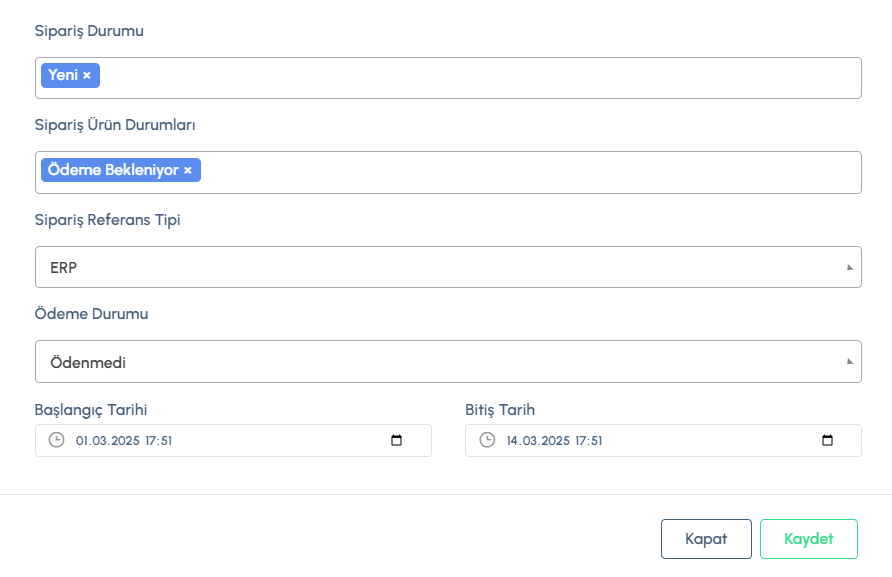Click the Ödeme Durumu field label

point(91,314)
